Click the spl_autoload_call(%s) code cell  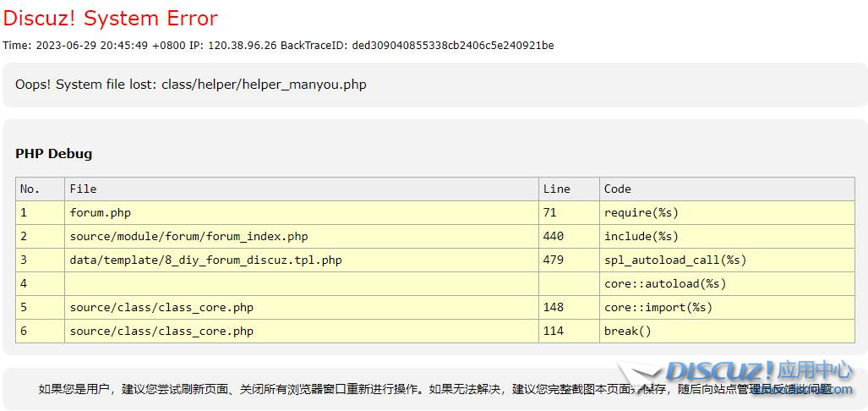coord(674,260)
